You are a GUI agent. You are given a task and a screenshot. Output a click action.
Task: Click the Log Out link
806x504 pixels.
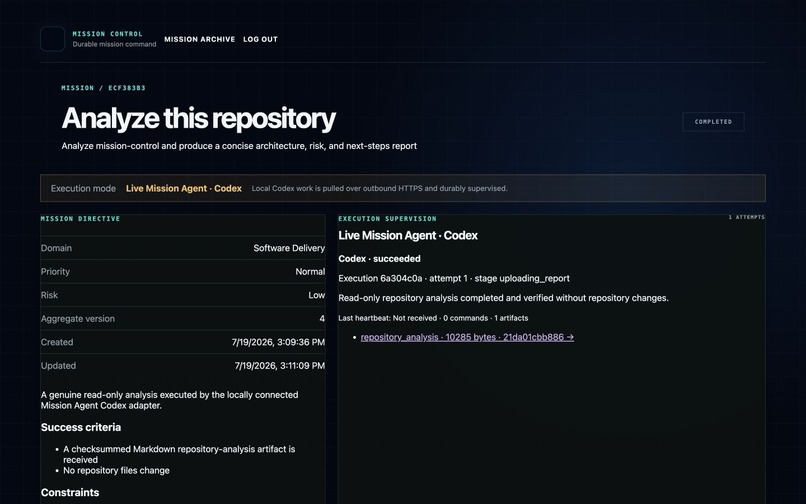click(260, 39)
